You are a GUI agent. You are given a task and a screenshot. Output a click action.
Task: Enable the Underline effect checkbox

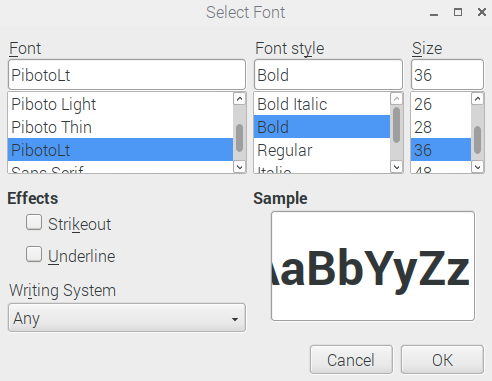pyautogui.click(x=34, y=254)
